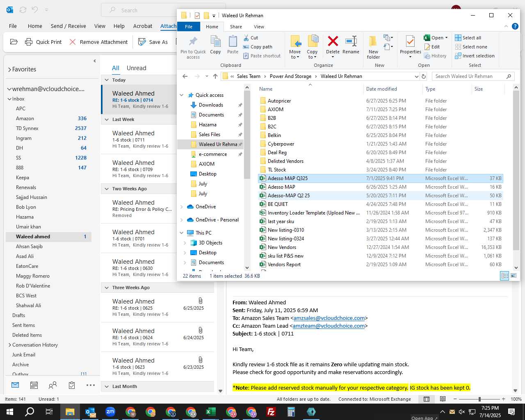Click Windows taskbar search icon
525x420 pixels.
pos(30,412)
